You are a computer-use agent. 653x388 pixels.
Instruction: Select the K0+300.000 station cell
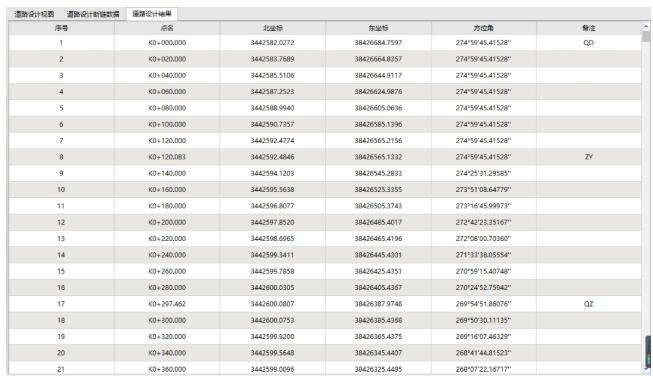[x=167, y=320]
